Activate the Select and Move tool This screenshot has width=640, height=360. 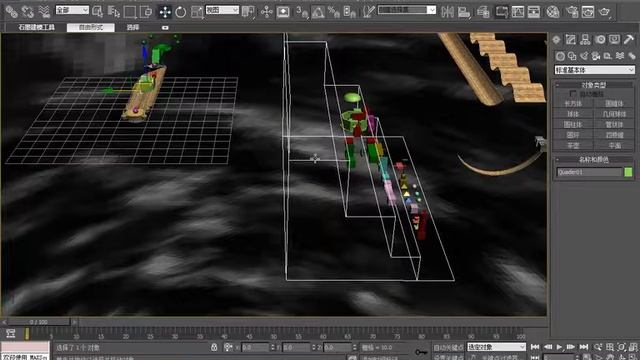(165, 11)
